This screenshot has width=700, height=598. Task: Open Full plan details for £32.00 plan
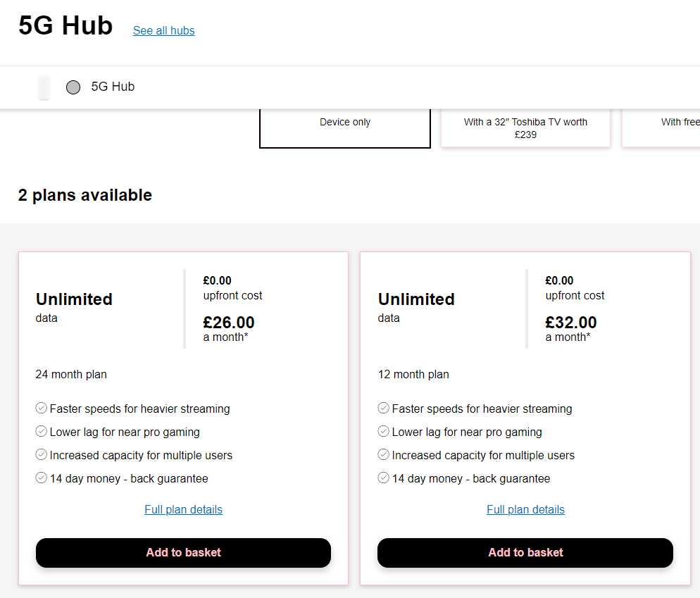click(x=525, y=509)
